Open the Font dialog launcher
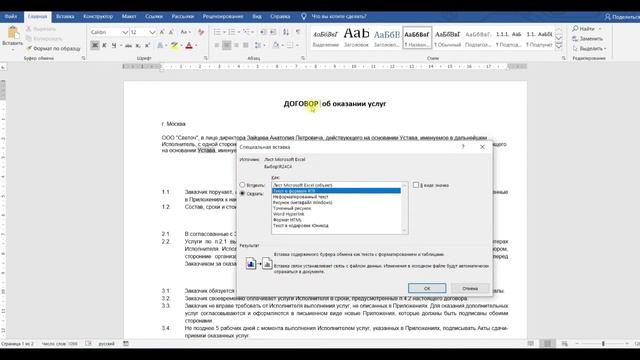This screenshot has width=640, height=360. tap(205, 58)
